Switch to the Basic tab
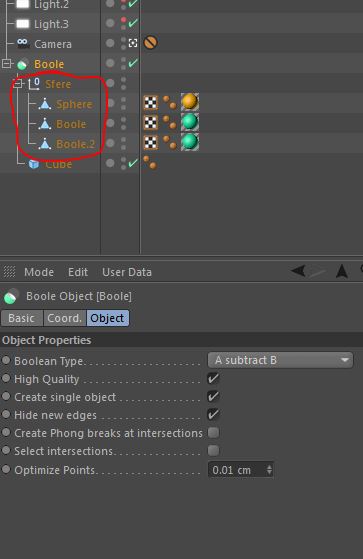This screenshot has height=559, width=363. (22, 318)
